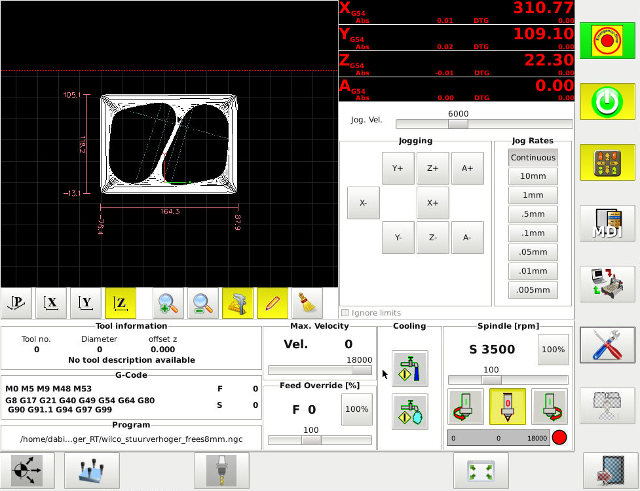Zoom in on the toolpath preview
This screenshot has height=491, width=640.
point(168,302)
